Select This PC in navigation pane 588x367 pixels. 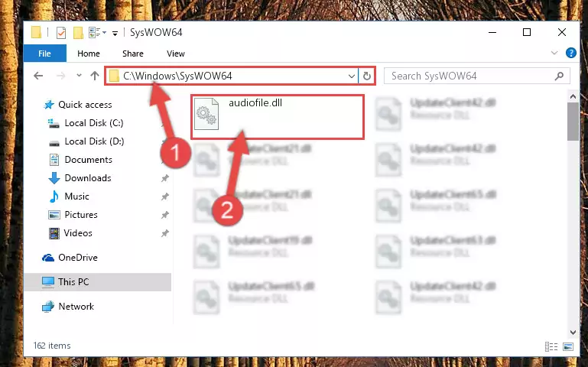tap(98, 282)
